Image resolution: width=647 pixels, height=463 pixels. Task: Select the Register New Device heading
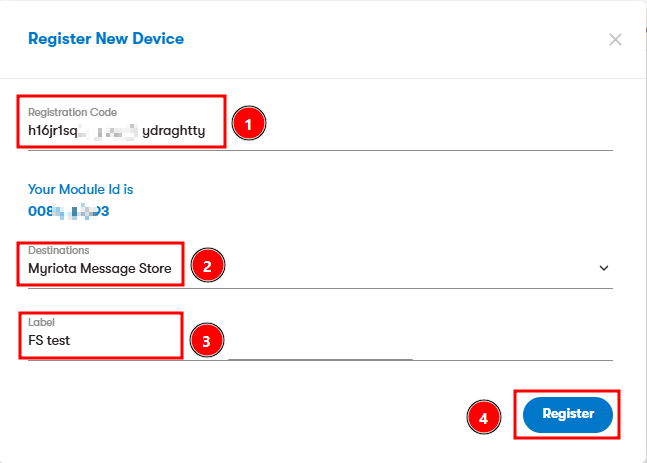[x=106, y=39]
